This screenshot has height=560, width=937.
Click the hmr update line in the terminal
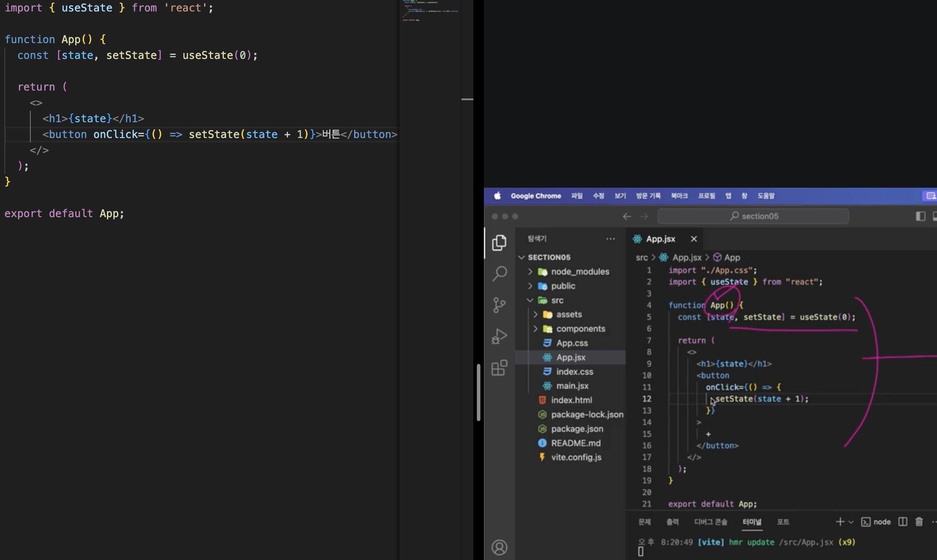[x=747, y=542]
